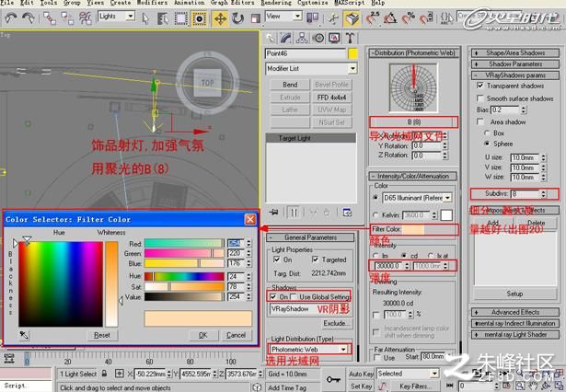Viewport: 566px width, 392px height.
Task: Click the Undo arrow icon
Action: point(11,17)
